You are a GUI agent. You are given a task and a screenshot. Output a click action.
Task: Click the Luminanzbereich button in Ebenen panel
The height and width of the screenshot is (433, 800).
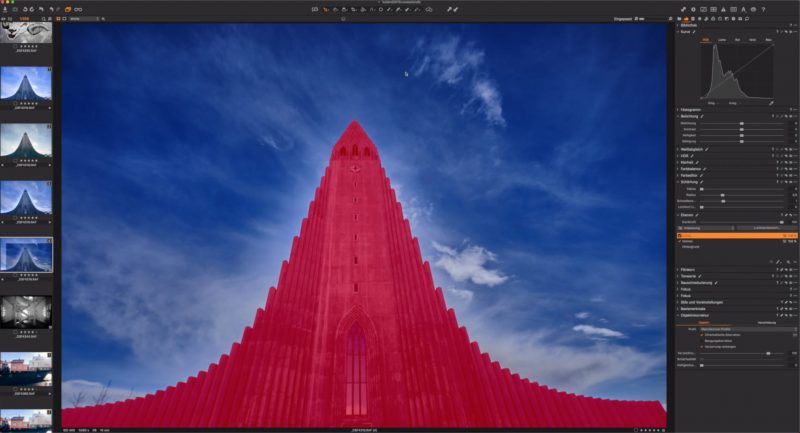tap(766, 228)
